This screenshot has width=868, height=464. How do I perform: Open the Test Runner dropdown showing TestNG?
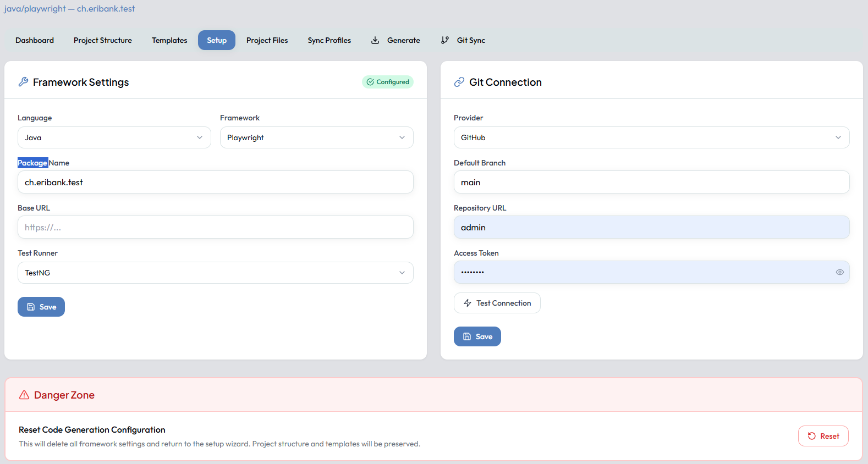coord(216,273)
